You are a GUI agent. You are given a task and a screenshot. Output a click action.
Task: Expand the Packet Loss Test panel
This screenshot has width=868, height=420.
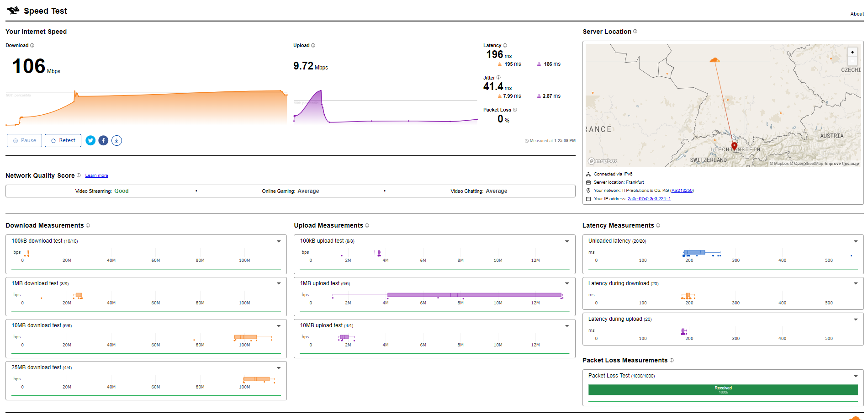(856, 376)
